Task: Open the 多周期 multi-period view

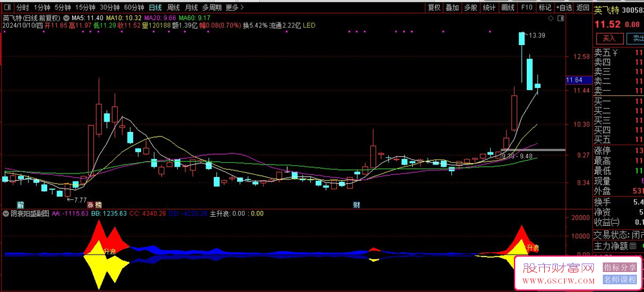Action: tap(211, 7)
